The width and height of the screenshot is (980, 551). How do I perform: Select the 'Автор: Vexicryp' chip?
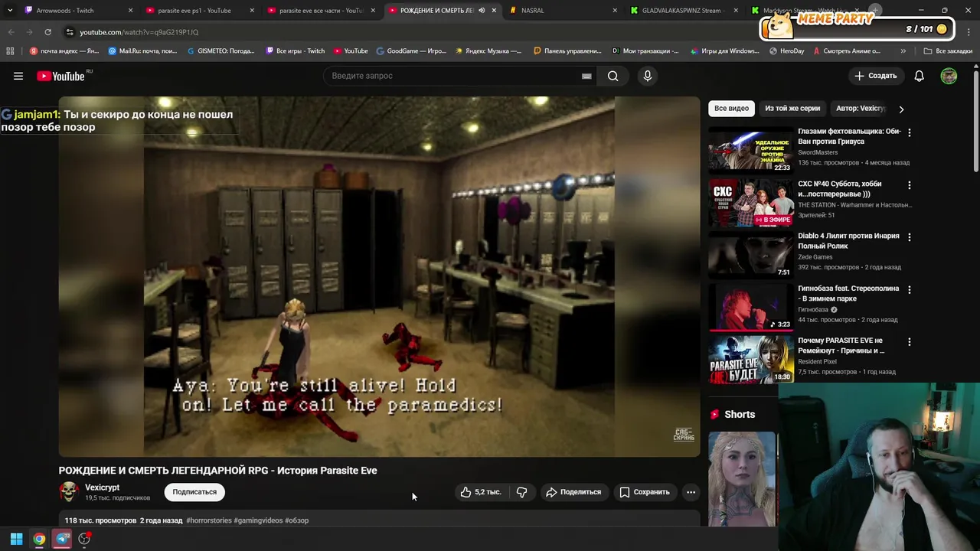click(861, 109)
